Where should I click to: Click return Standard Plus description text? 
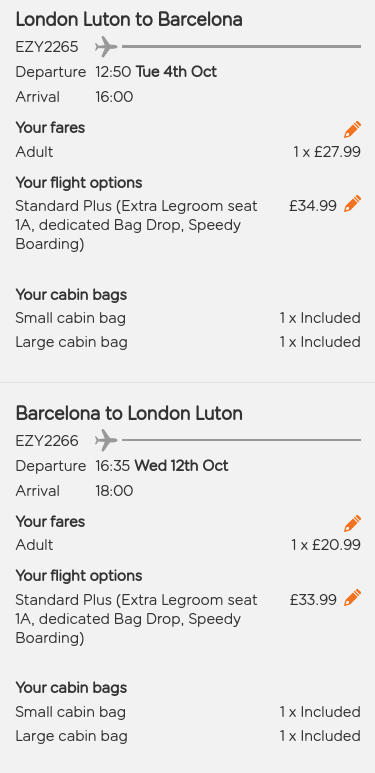click(136, 619)
